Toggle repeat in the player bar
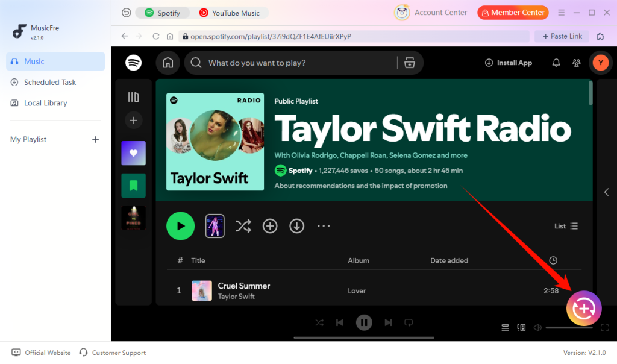 click(x=409, y=322)
